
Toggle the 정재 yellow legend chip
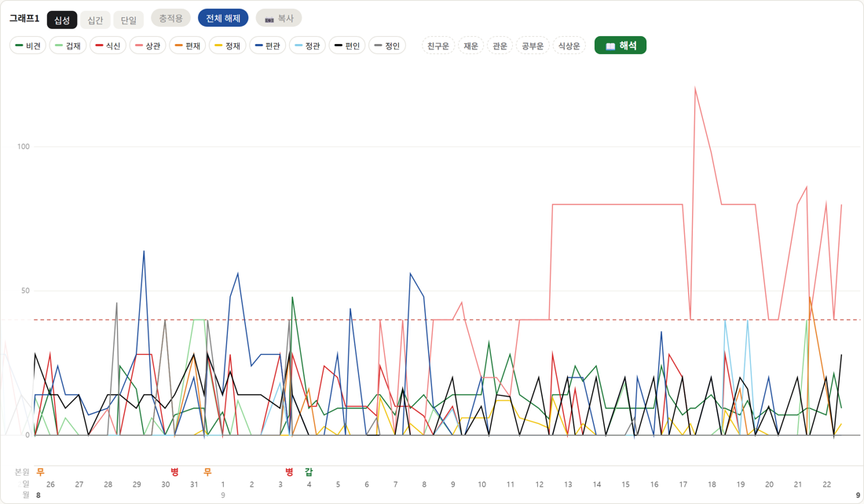(228, 46)
